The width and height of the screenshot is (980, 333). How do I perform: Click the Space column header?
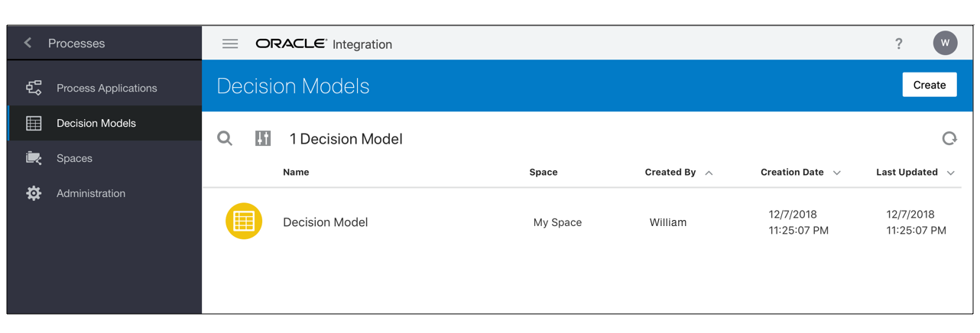[x=543, y=173]
